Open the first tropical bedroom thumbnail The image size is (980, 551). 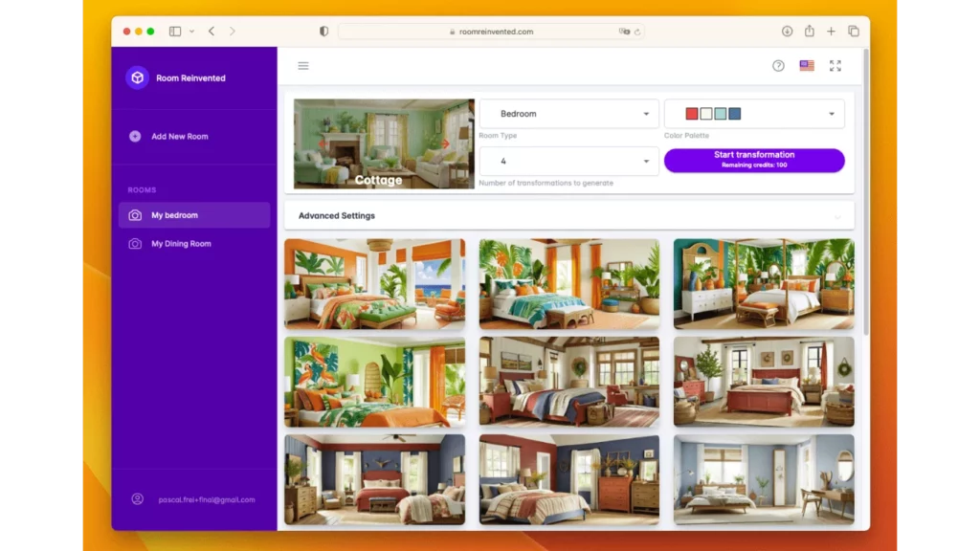[374, 284]
